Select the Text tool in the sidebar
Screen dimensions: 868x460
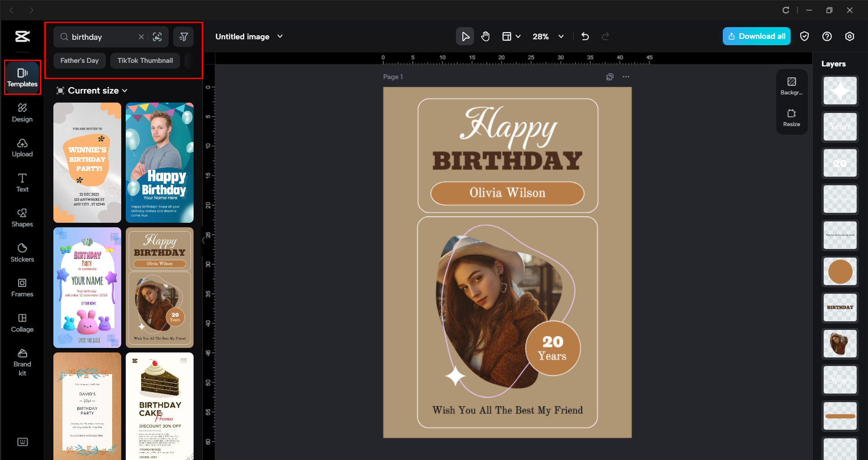22,182
